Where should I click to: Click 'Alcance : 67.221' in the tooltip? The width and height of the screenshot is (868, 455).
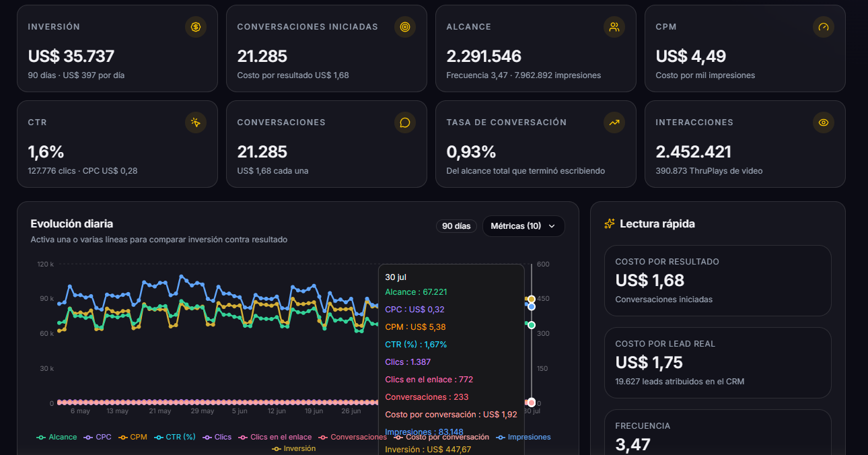coord(416,292)
